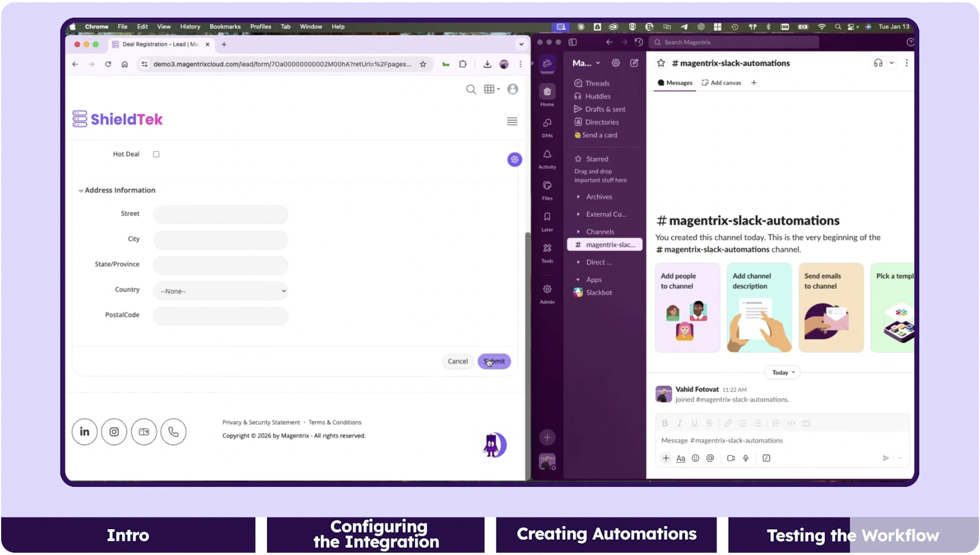Open Chrome extensions puzzle icon
The height and width of the screenshot is (555, 980).
click(463, 64)
